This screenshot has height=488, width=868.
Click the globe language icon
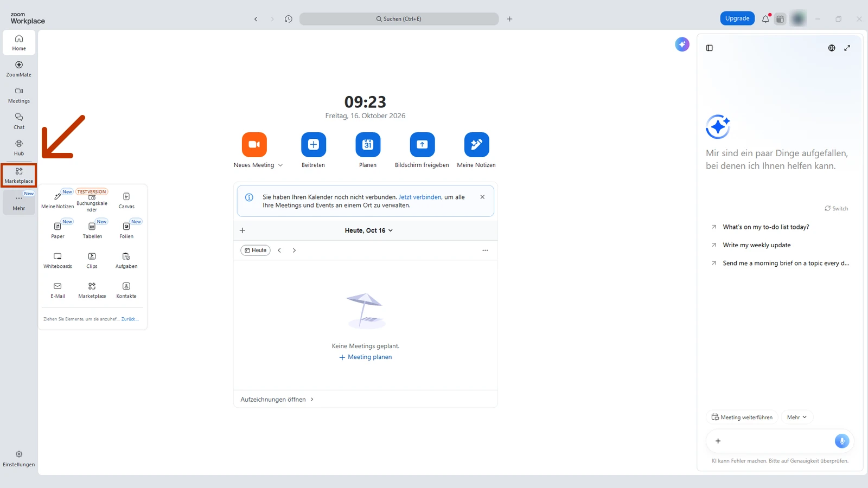(832, 48)
